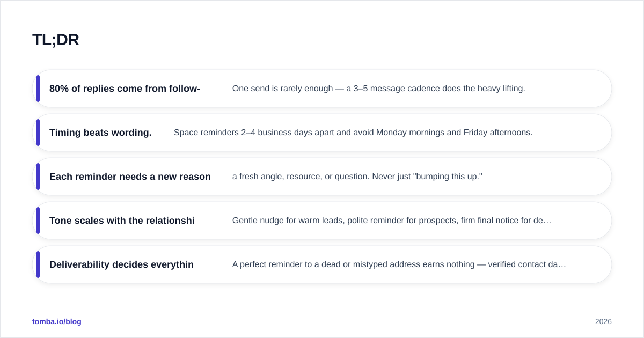Click the purple accent bar beside 'Deliverability decides'
This screenshot has height=338, width=644.
(x=38, y=264)
